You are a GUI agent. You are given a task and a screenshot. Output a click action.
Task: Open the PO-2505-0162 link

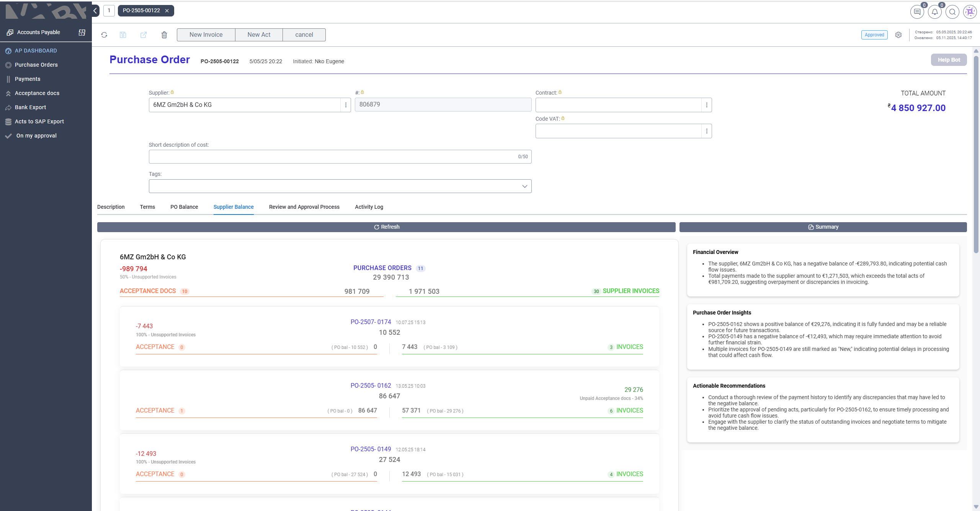pyautogui.click(x=371, y=385)
